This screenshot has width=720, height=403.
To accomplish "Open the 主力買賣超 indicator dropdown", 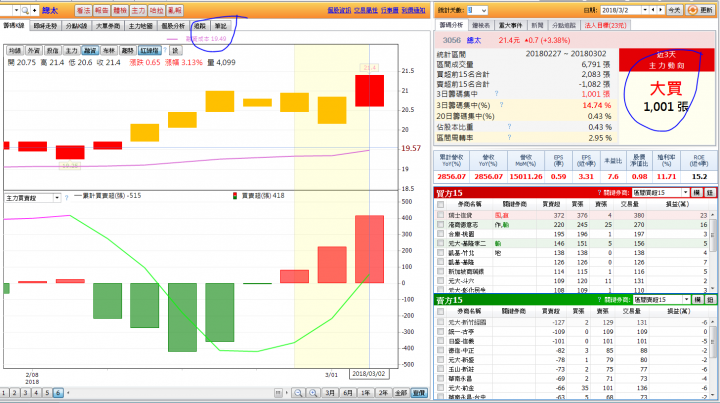I will [x=57, y=198].
